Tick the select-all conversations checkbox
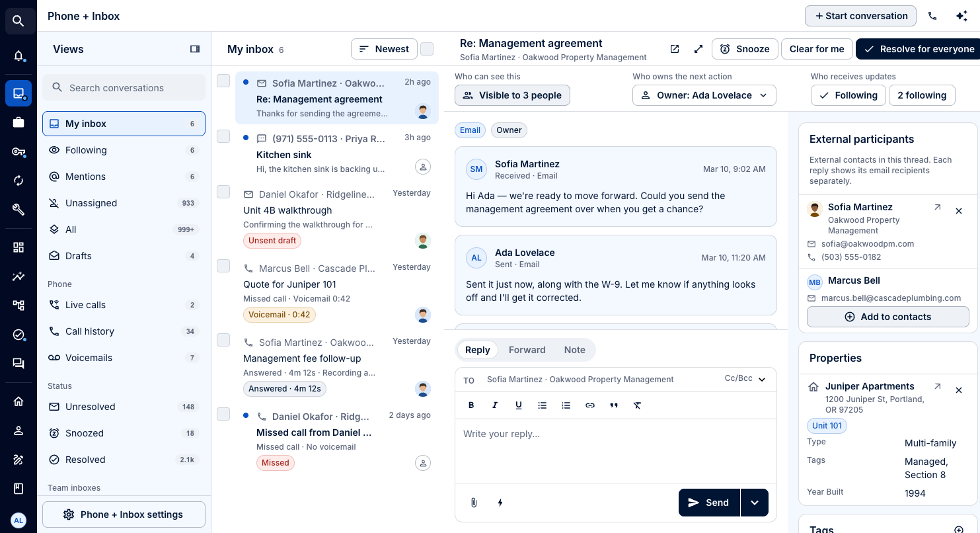This screenshot has height=533, width=980. coord(427,49)
